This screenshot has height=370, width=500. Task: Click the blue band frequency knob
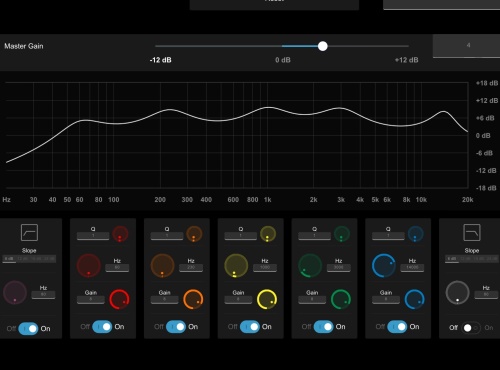pyautogui.click(x=384, y=266)
